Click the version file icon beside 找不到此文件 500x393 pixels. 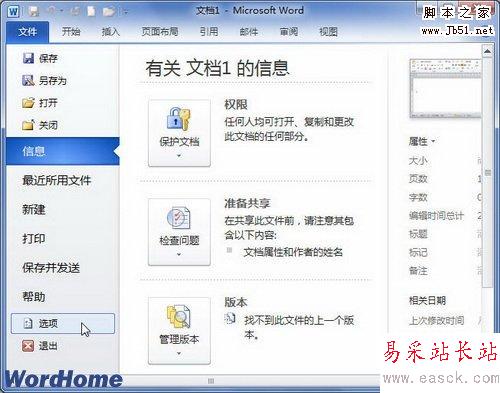[230, 319]
